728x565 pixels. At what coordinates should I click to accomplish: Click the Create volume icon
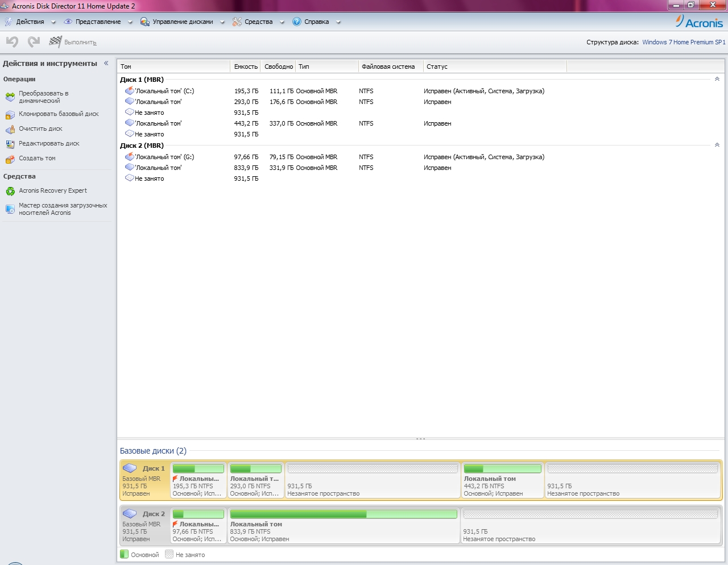[x=10, y=159]
